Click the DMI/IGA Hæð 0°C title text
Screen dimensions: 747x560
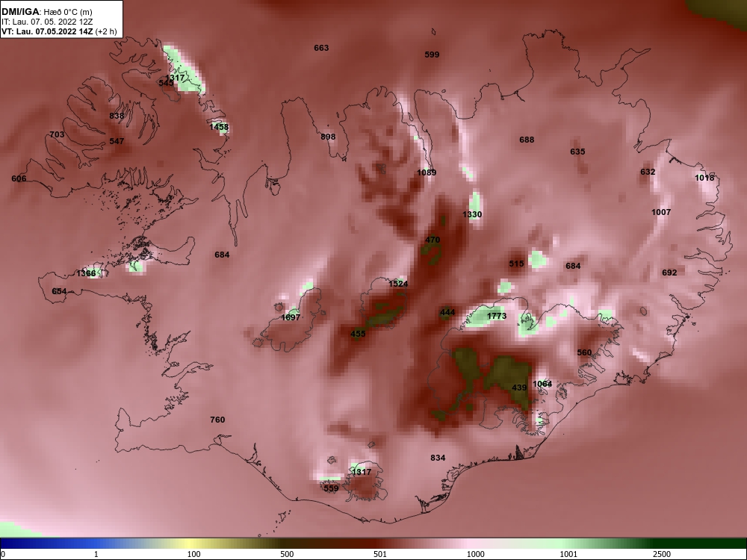pos(46,12)
